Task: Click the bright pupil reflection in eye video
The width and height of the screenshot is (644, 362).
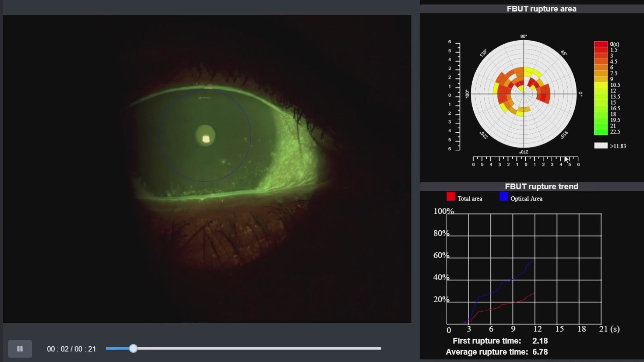Action: pos(206,139)
